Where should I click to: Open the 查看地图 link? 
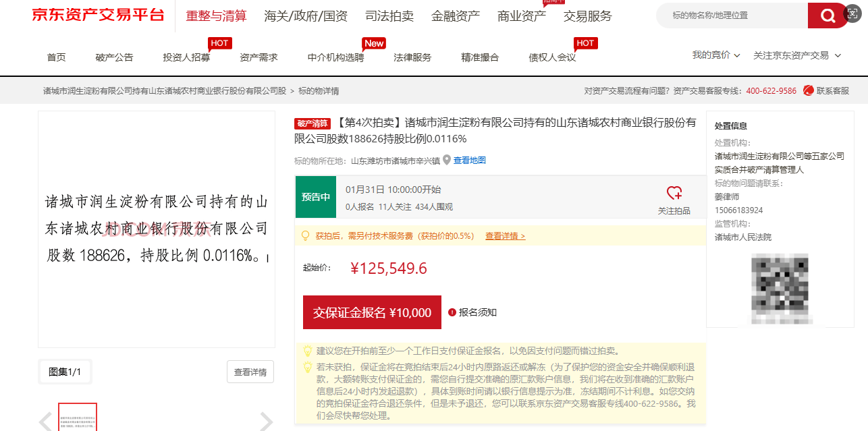pos(469,161)
